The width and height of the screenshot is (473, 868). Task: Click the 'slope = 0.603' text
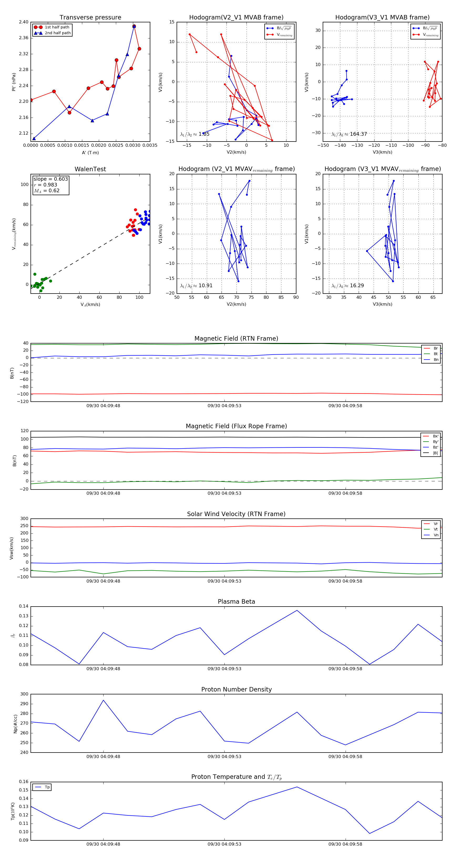(50, 179)
